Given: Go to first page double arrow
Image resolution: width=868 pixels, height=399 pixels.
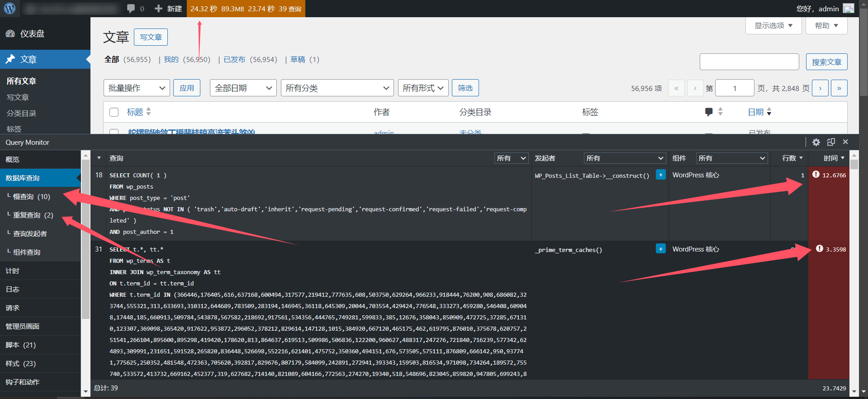Looking at the screenshot, I should pos(676,88).
